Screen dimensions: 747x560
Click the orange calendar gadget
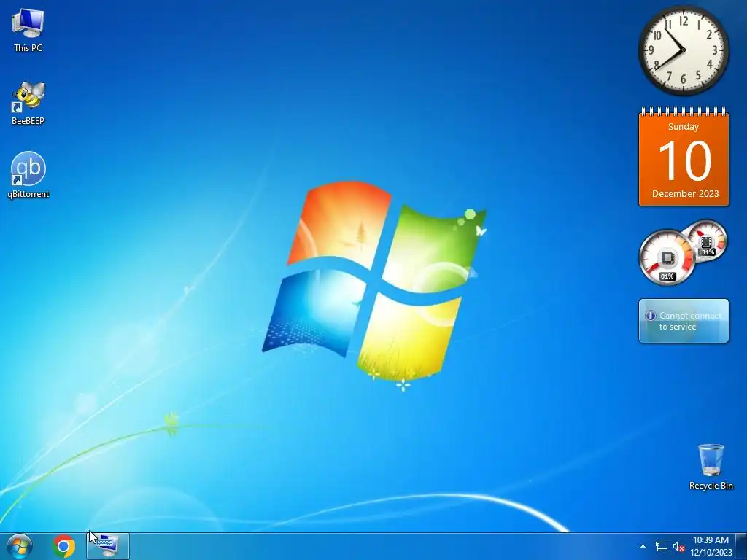click(x=684, y=157)
